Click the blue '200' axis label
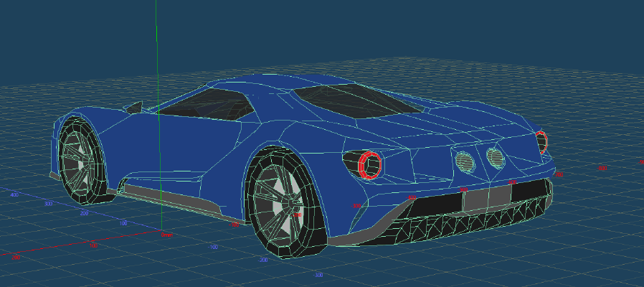This screenshot has width=644, height=287. (85, 213)
